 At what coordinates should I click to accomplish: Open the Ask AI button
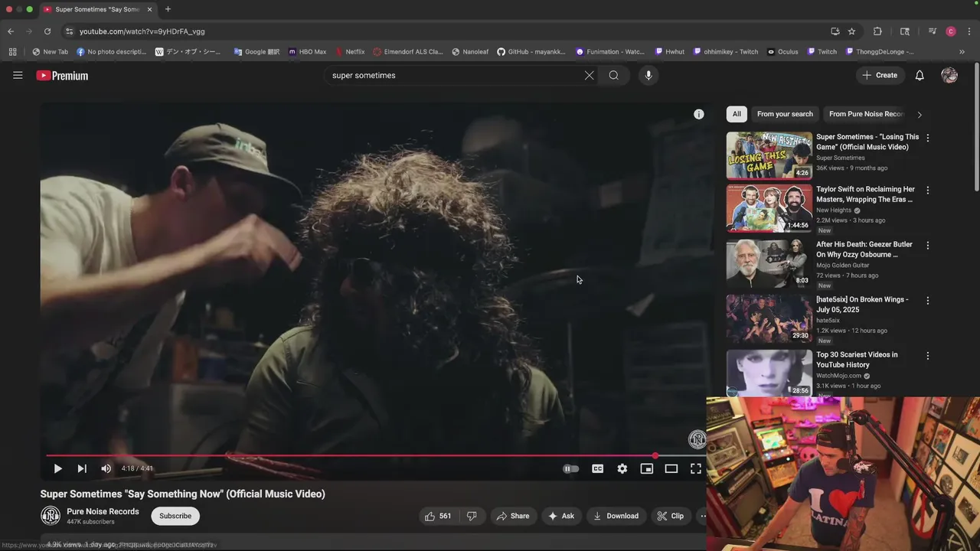(560, 516)
